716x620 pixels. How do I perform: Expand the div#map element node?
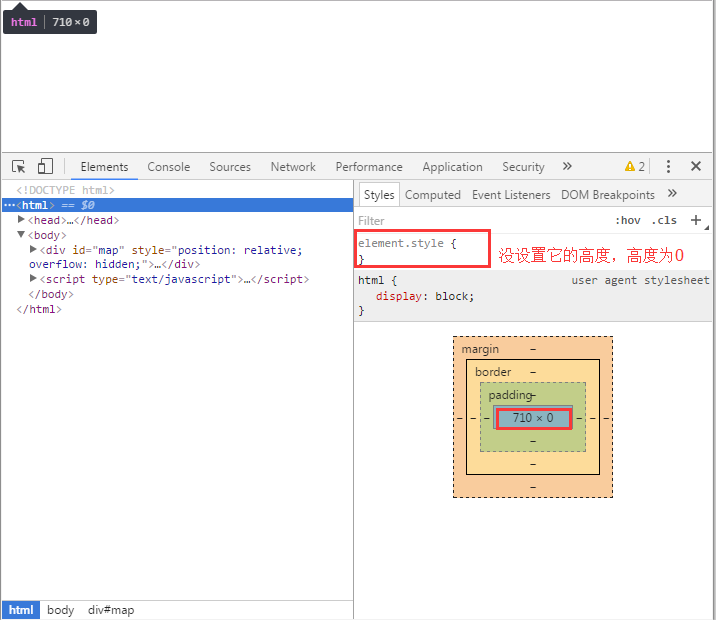coord(33,249)
